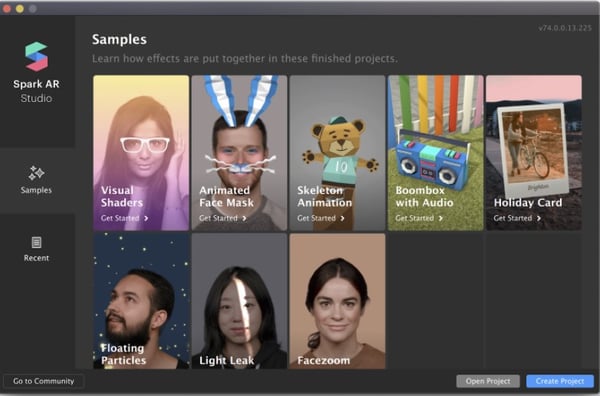Click the chevron arrow on Animated Face Mask
600x396 pixels.
(244, 218)
